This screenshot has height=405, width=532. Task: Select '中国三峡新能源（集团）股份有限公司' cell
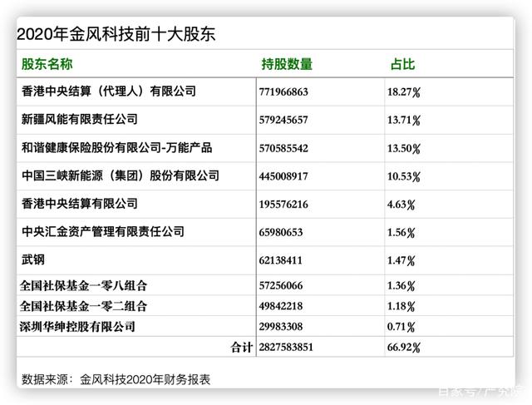click(x=121, y=175)
